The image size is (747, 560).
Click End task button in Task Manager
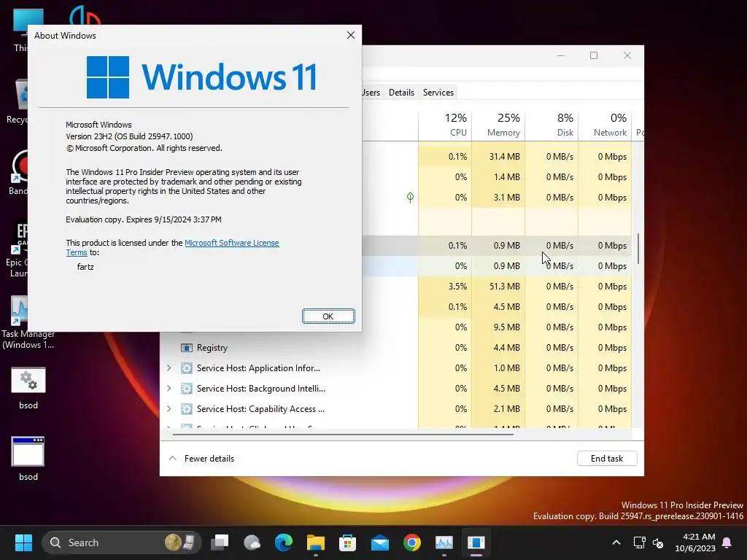(x=607, y=459)
